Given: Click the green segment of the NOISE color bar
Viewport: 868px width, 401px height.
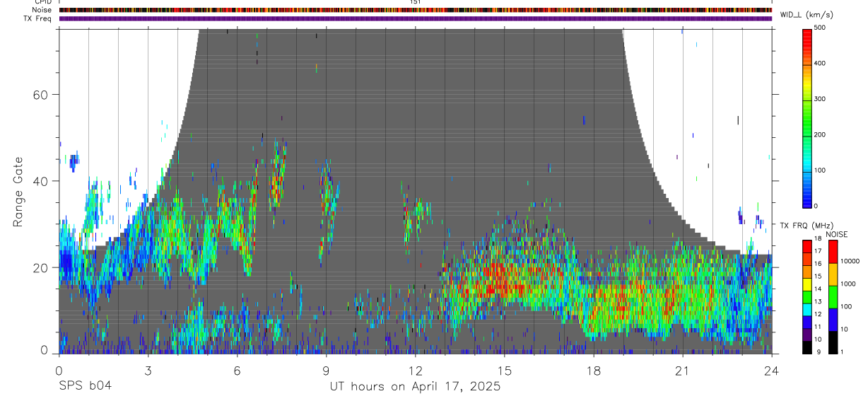Looking at the screenshot, I should point(833,296).
